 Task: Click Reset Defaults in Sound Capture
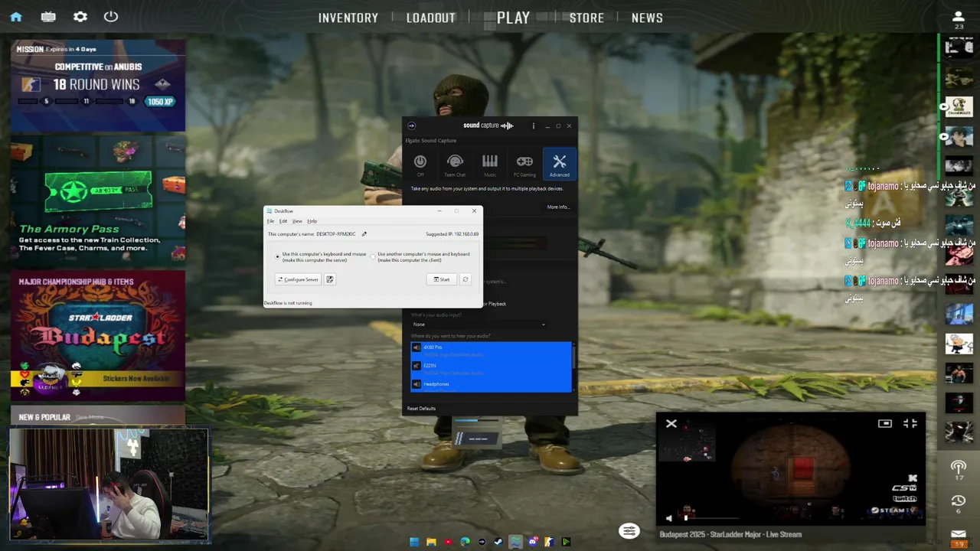(421, 409)
